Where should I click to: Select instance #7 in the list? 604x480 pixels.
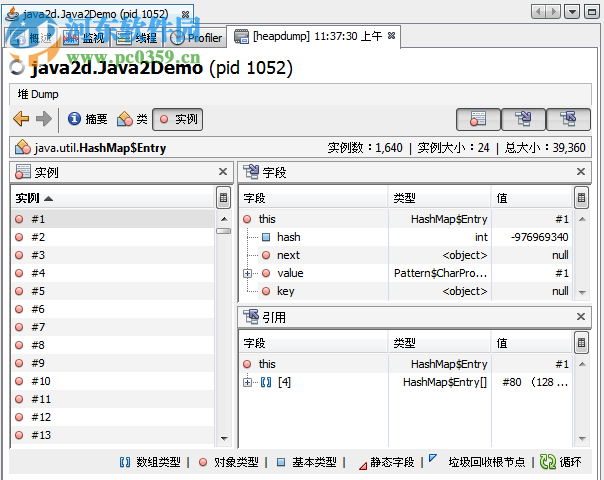pyautogui.click(x=113, y=327)
